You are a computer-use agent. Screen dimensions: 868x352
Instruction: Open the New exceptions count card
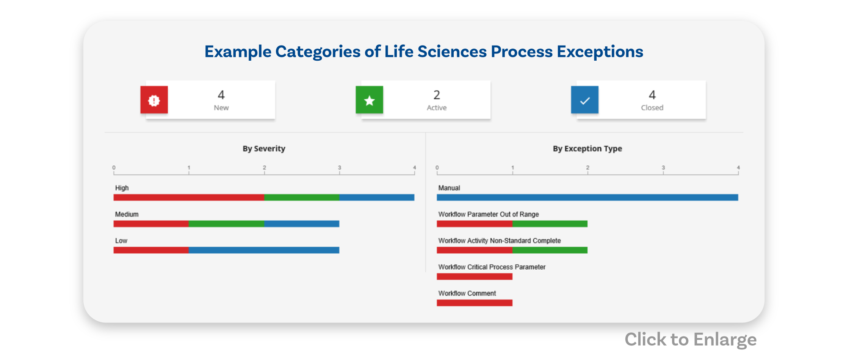click(x=221, y=100)
